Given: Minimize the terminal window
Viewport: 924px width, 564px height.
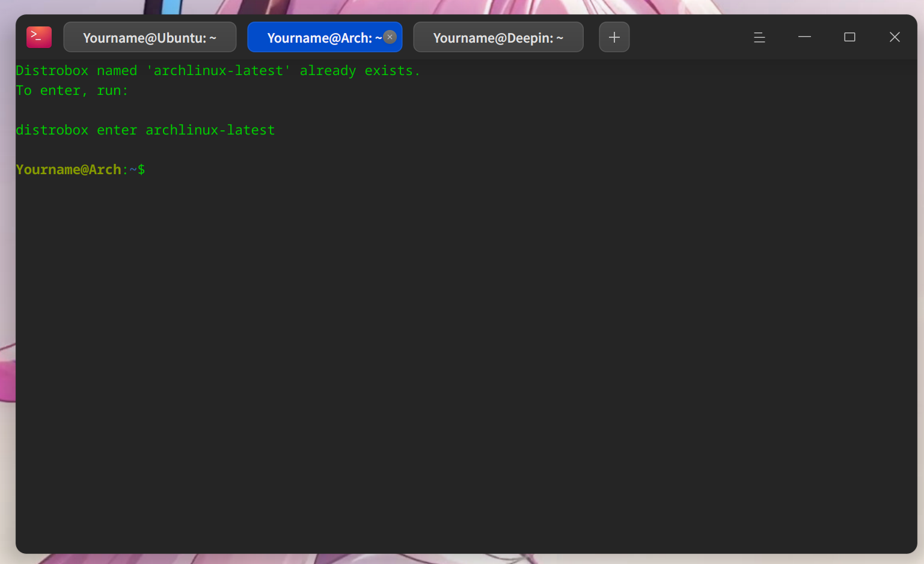Looking at the screenshot, I should point(804,37).
